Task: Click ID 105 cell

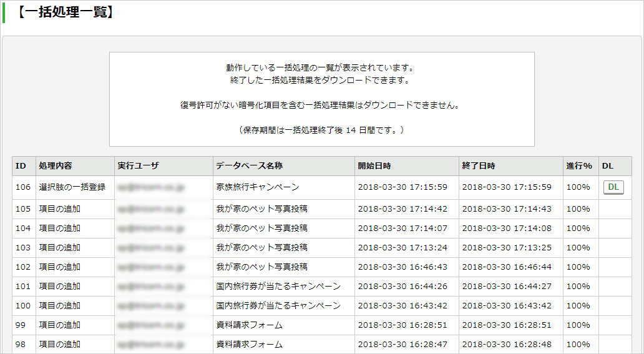Action: click(23, 209)
